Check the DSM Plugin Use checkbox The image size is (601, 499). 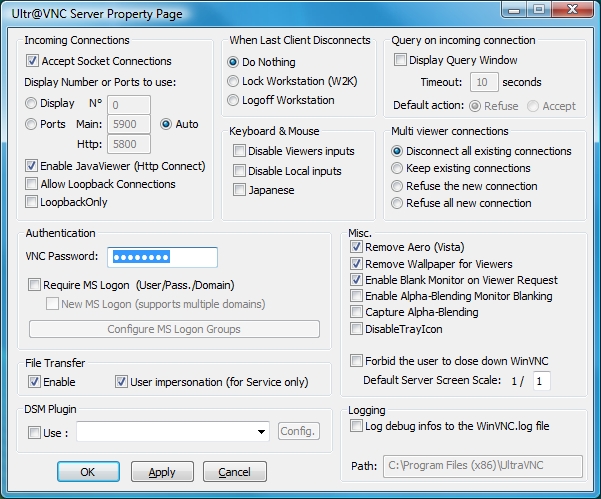click(x=34, y=433)
